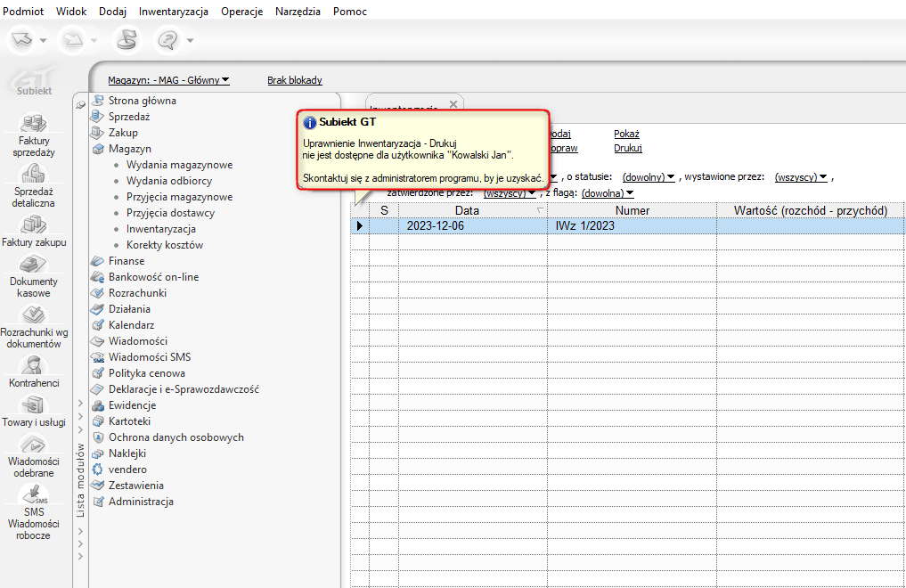Image resolution: width=906 pixels, height=588 pixels.
Task: Open Towary i usługi shortcut icon
Action: click(34, 404)
